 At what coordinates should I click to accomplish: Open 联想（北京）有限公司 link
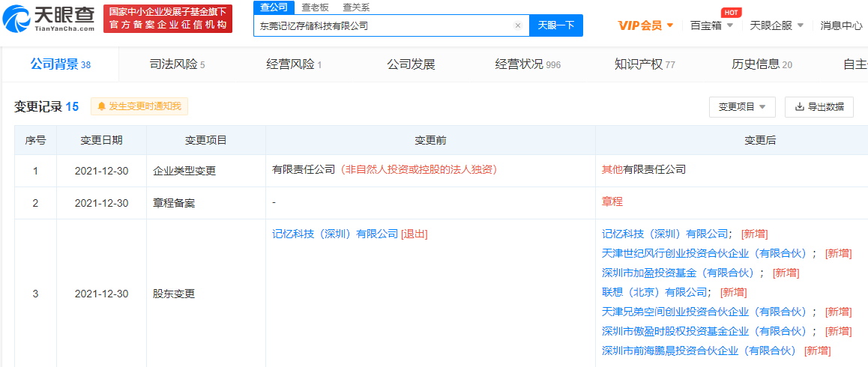[654, 291]
